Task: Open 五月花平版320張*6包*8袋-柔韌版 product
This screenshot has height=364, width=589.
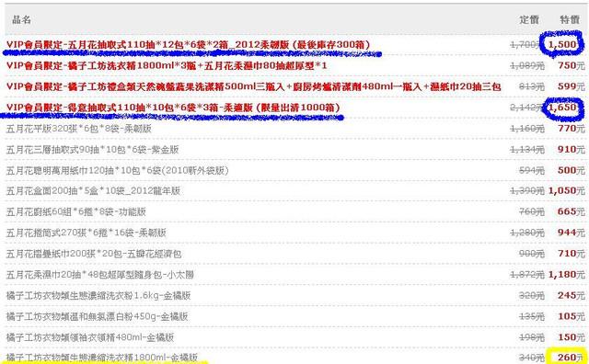Action: pos(79,129)
